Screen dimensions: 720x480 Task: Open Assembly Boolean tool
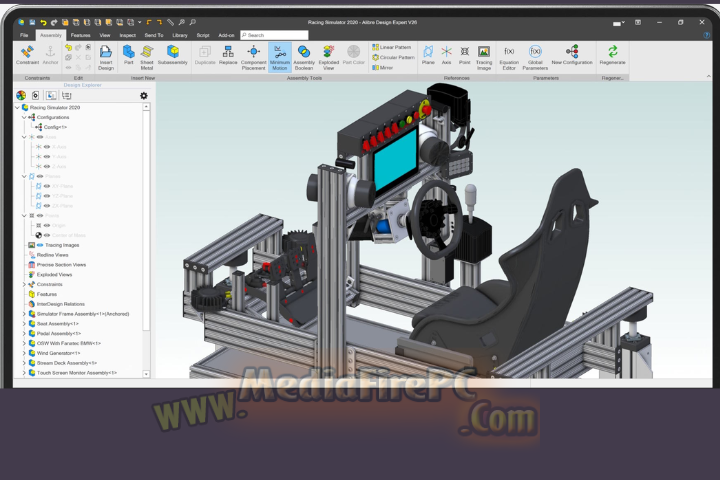pos(304,57)
